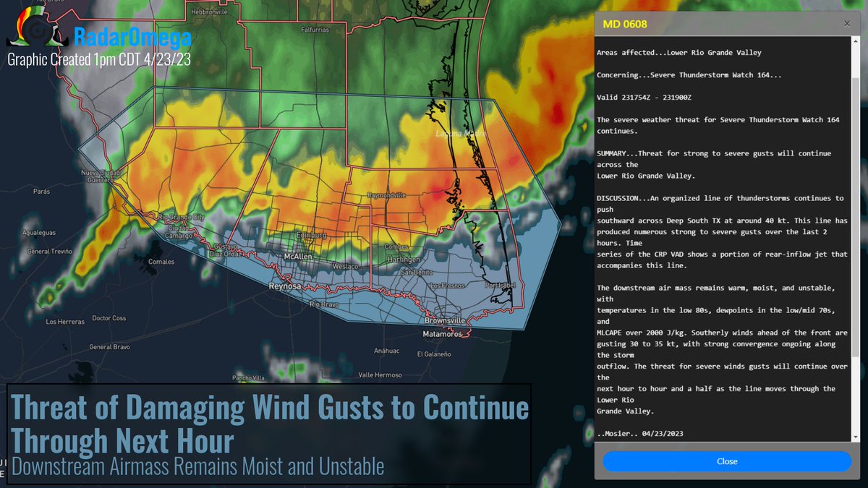Click the 'Graphic Created 1pm CDT 4/23/23' caption
Image resolution: width=868 pixels, height=488 pixels.
(x=99, y=61)
